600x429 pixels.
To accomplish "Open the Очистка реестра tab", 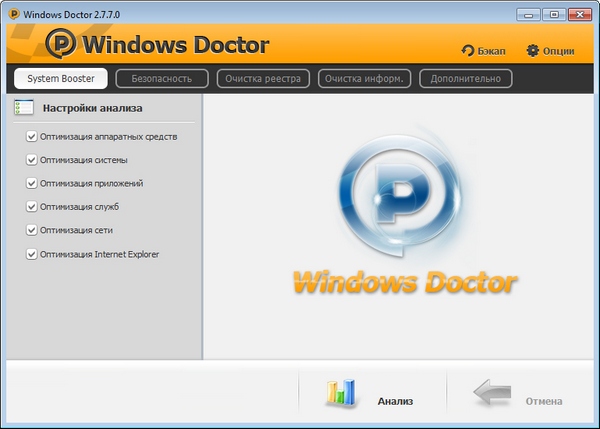I will pyautogui.click(x=263, y=78).
